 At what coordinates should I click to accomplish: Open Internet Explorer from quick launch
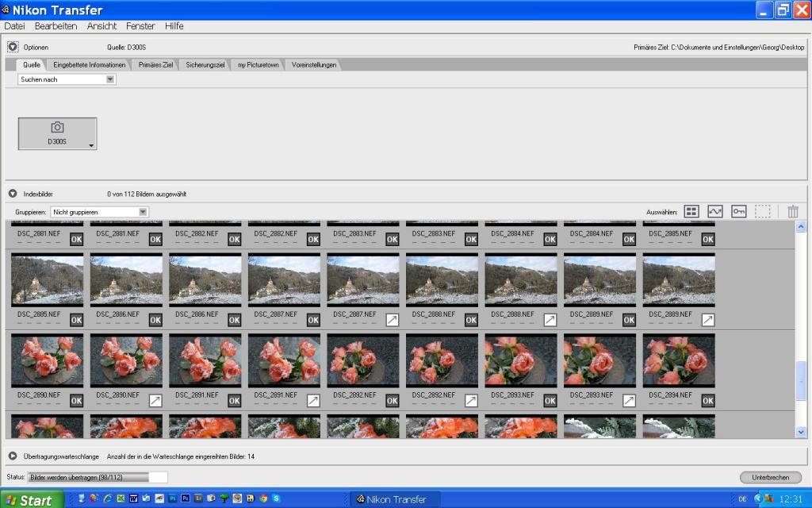tap(108, 498)
